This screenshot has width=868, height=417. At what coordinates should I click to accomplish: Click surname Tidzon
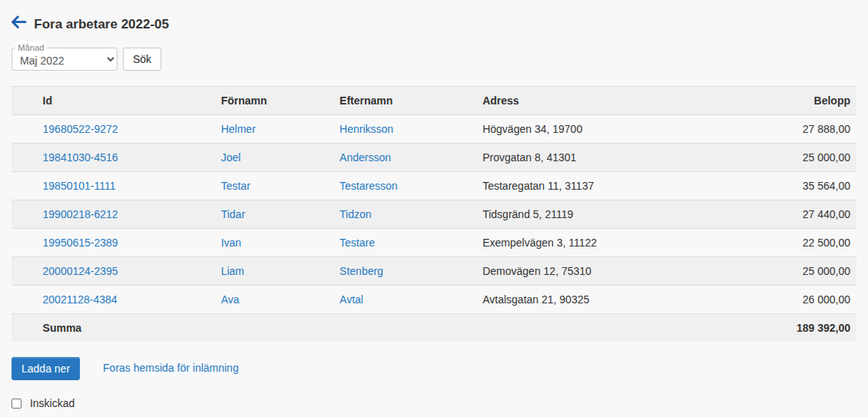356,214
